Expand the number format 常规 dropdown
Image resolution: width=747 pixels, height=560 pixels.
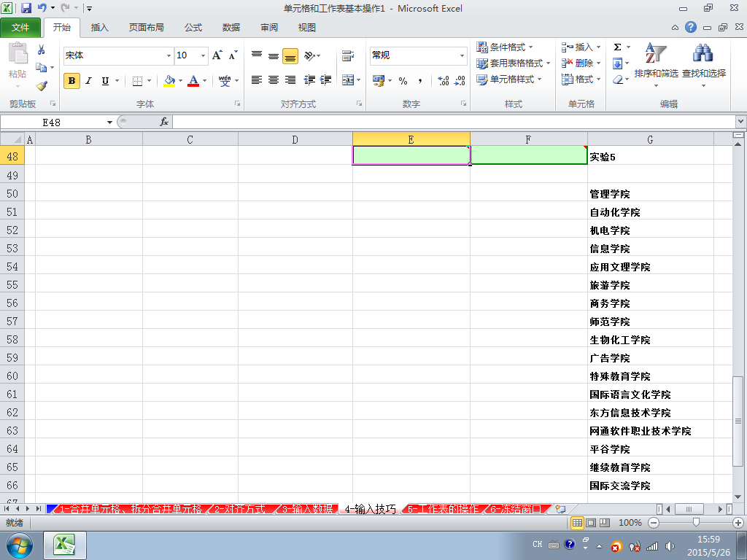[x=462, y=55]
